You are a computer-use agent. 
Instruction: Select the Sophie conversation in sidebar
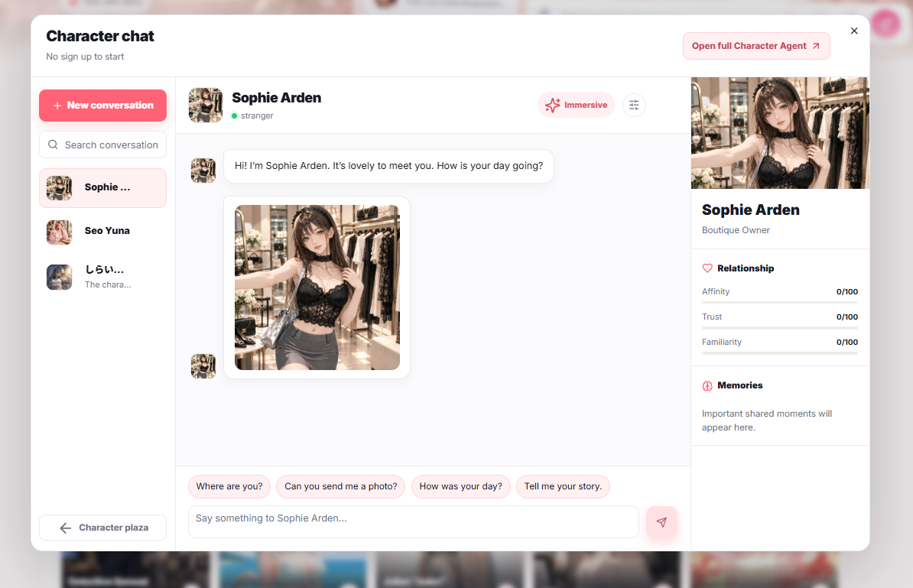pos(102,188)
